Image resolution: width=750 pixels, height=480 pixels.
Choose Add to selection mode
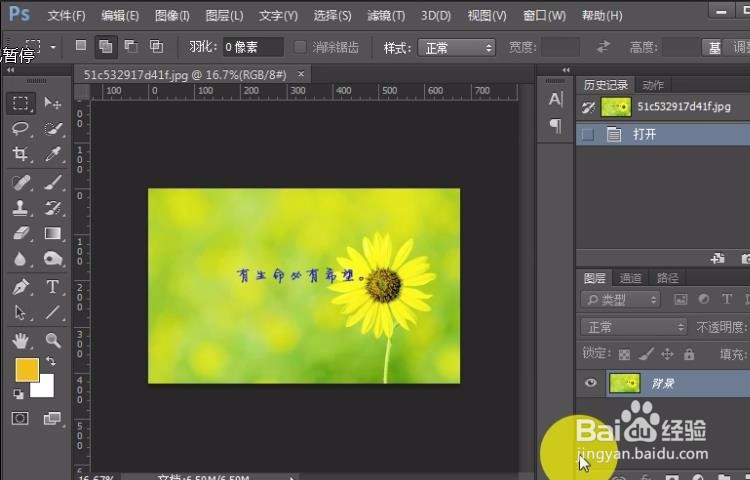pyautogui.click(x=106, y=46)
